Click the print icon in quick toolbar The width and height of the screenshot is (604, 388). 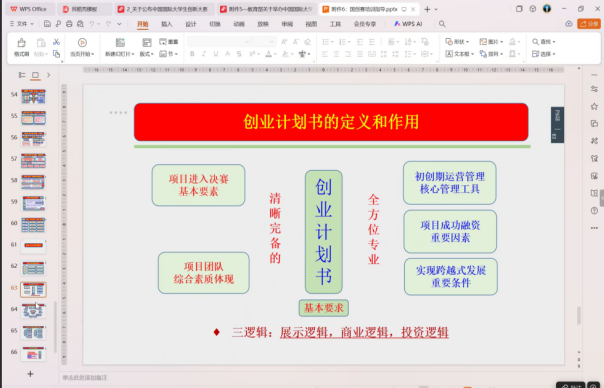click(x=69, y=24)
